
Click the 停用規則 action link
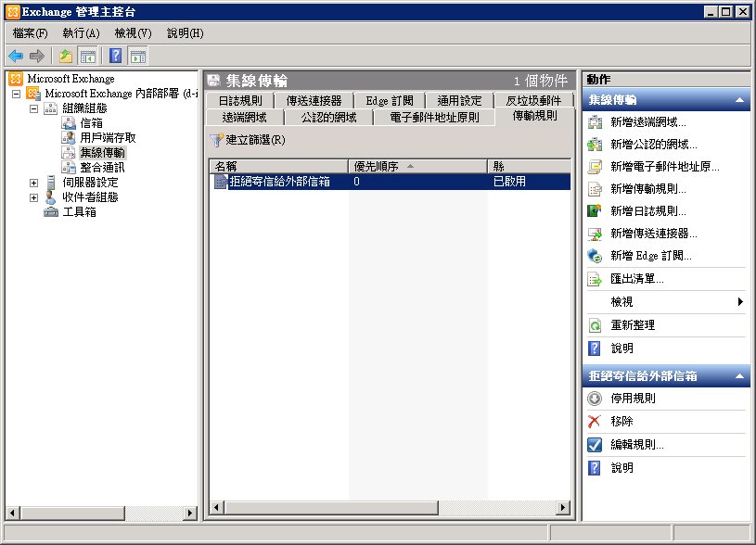633,399
